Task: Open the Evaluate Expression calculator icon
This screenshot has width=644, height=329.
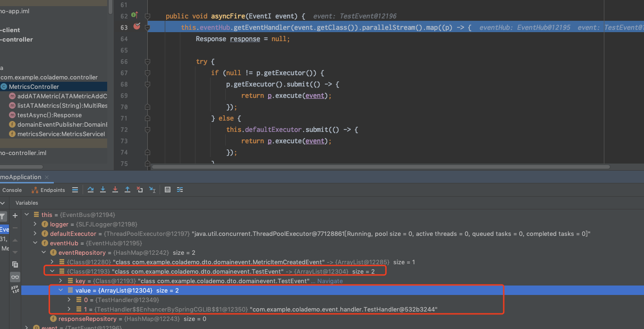Action: [168, 190]
